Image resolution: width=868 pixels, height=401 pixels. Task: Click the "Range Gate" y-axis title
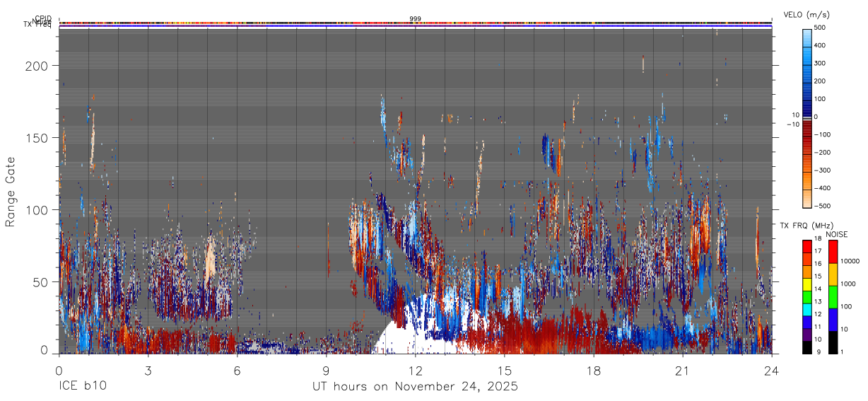[11, 192]
